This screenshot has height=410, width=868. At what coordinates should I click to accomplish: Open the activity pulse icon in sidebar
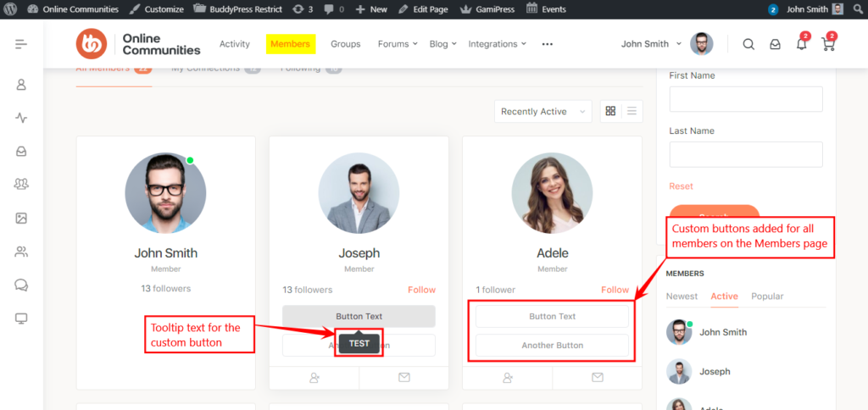tap(21, 118)
